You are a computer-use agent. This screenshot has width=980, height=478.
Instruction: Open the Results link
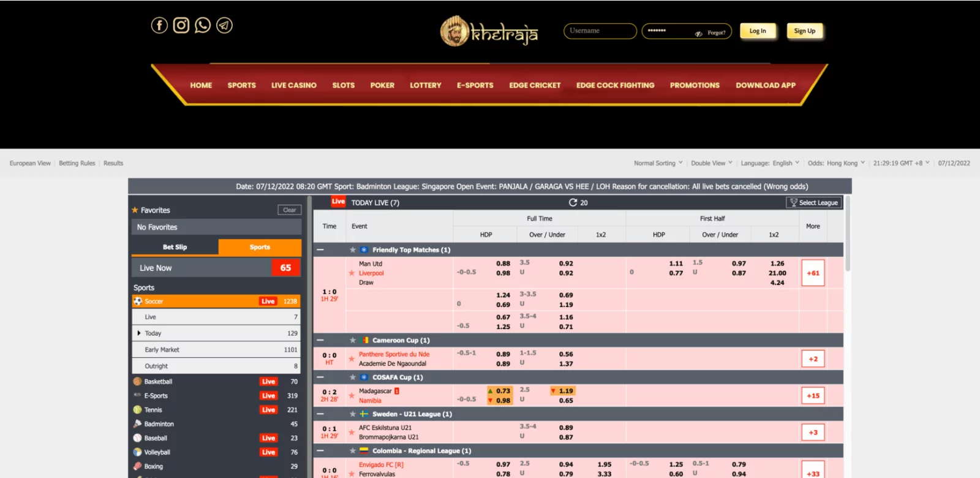113,163
